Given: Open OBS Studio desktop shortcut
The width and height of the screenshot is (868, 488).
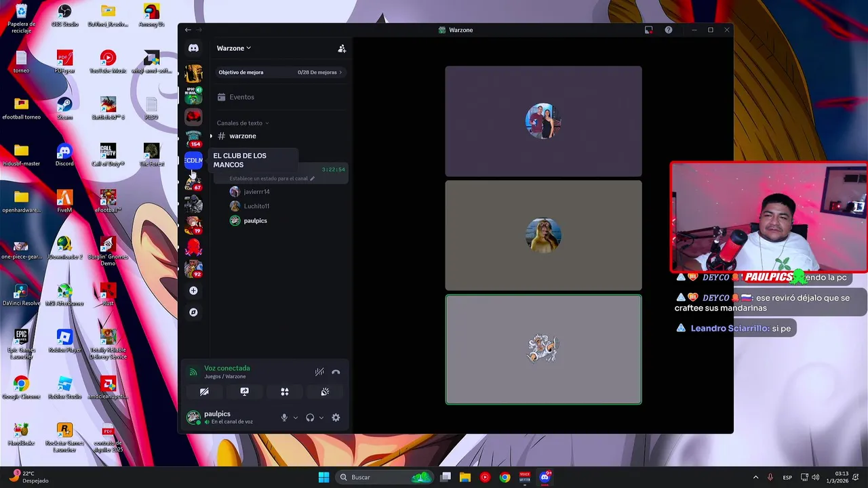Looking at the screenshot, I should click(x=64, y=15).
